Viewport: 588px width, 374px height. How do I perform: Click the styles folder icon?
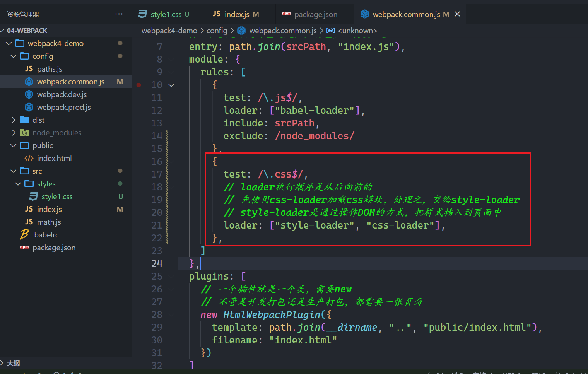pos(29,184)
